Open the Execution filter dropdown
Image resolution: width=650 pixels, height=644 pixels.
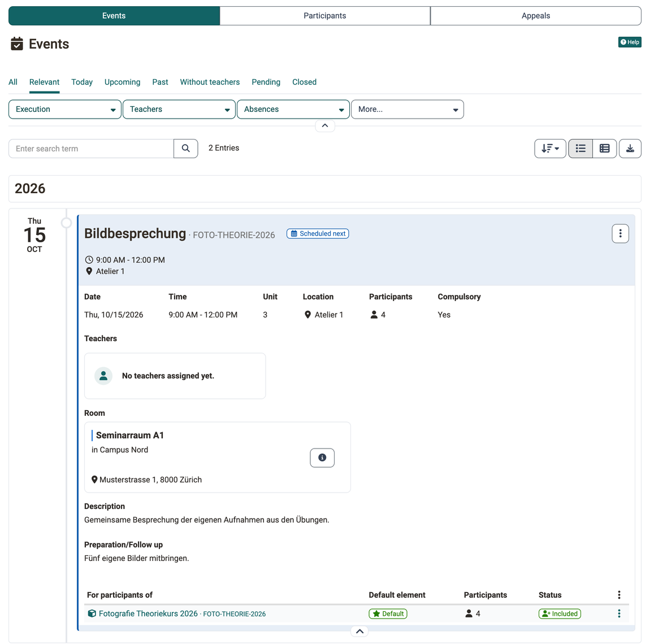pos(64,110)
